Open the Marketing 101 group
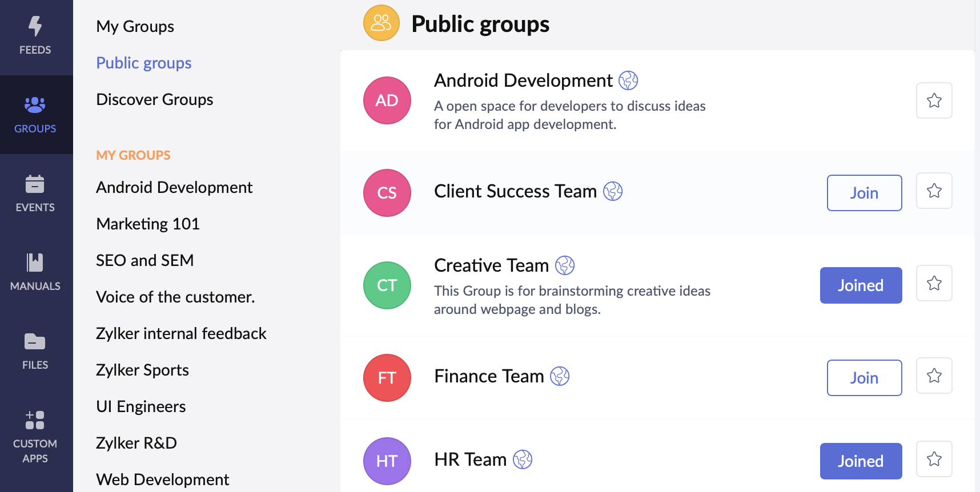The width and height of the screenshot is (980, 492). (x=148, y=224)
